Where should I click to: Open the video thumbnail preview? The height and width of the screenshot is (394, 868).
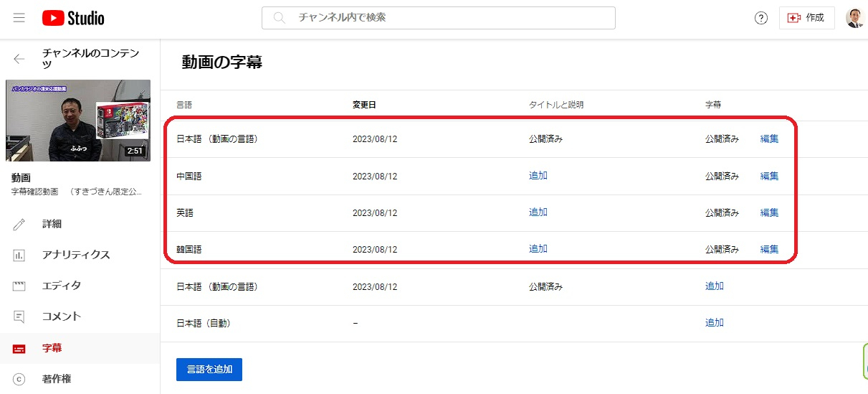click(x=78, y=121)
